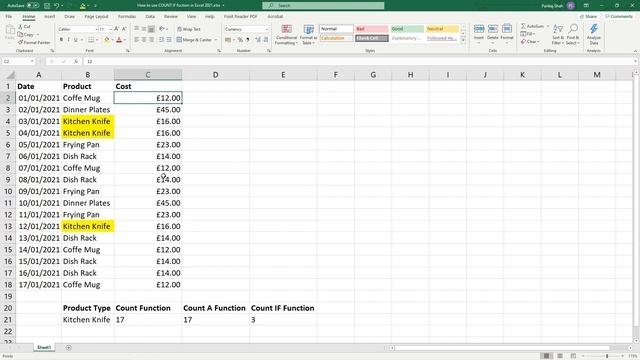Viewport: 640px width, 360px height.
Task: Click the Merge & Center button
Action: pyautogui.click(x=195, y=40)
